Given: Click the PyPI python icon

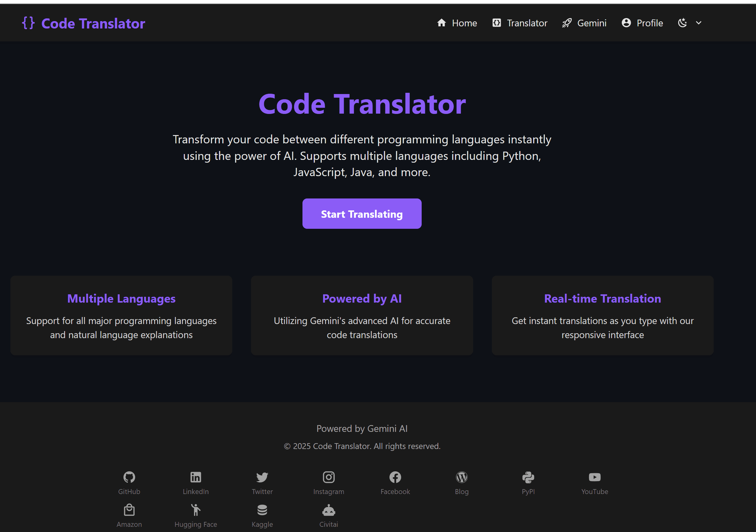Looking at the screenshot, I should click(528, 477).
